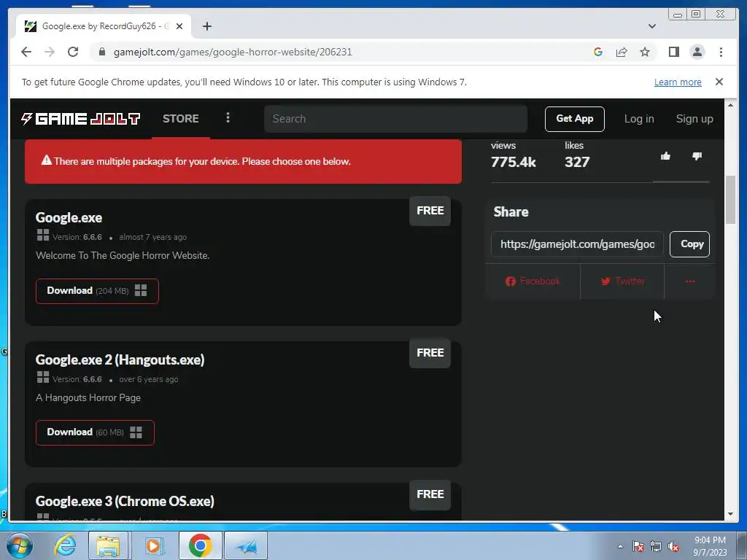Viewport: 747px width, 560px height.
Task: Click the Google.exe package title
Action: 69,217
